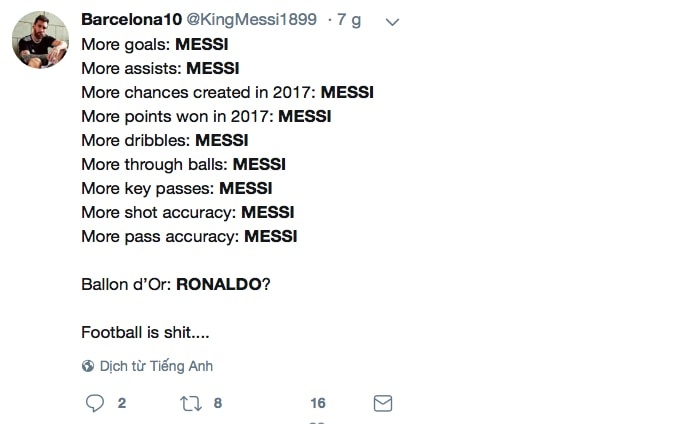Screen dimensions: 700x424
Task: Click the retweet count of 8
Action: (217, 403)
